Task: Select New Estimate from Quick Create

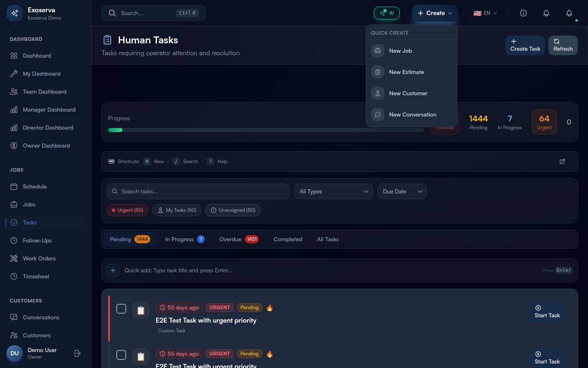Action: 406,72
